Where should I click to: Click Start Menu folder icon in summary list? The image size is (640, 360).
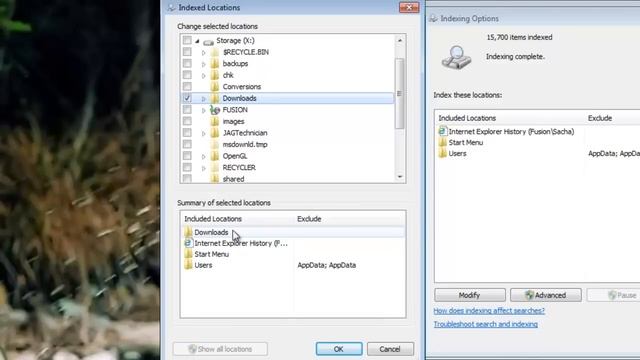click(188, 254)
